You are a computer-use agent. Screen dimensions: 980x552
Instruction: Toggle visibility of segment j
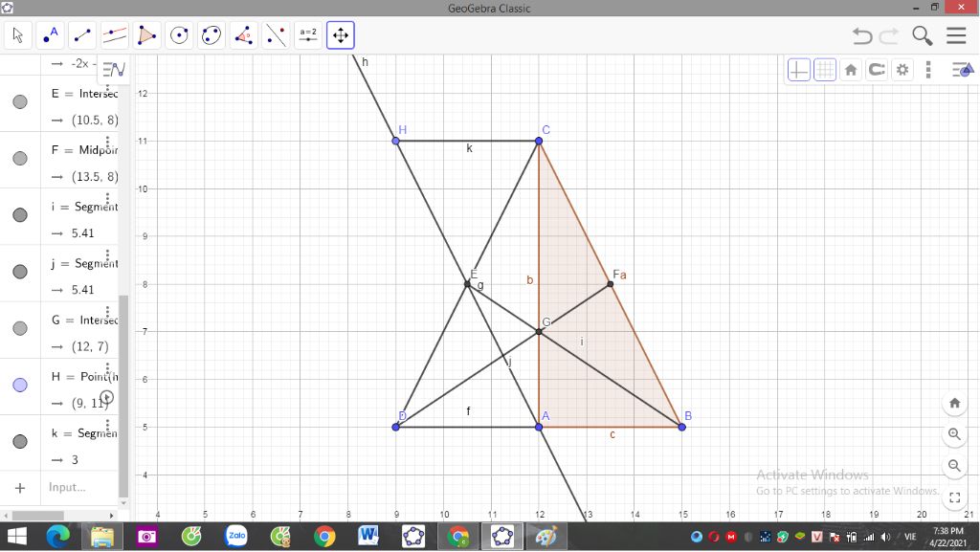20,272
